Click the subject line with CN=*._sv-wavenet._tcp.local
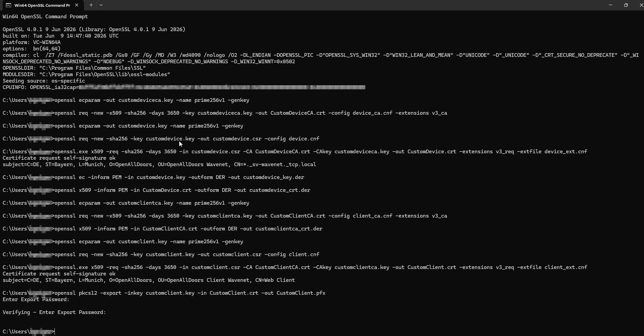644x336 pixels. 159,164
